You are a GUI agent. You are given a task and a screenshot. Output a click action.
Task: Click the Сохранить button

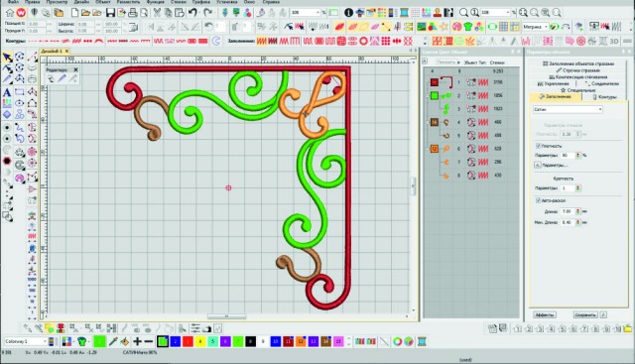[585, 314]
